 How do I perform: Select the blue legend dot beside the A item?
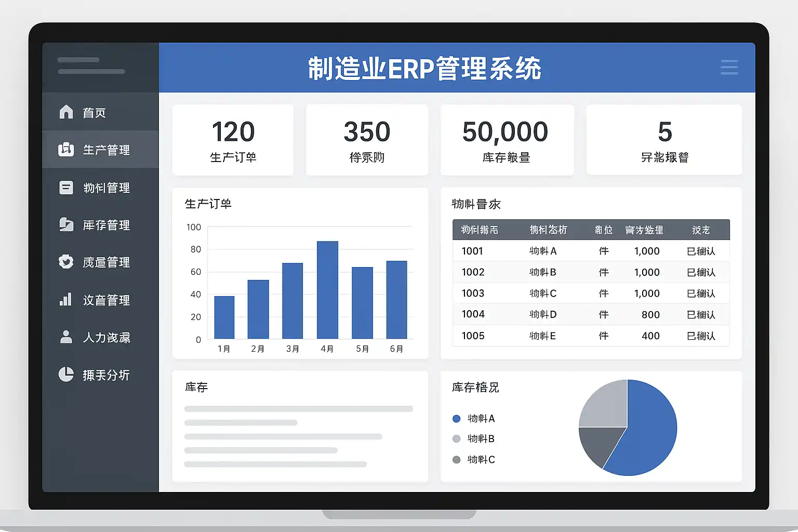tap(457, 419)
